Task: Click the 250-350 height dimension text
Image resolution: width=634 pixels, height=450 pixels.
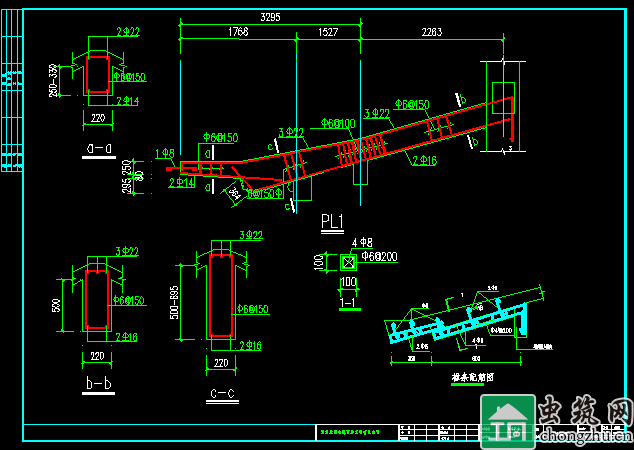Action: point(52,80)
